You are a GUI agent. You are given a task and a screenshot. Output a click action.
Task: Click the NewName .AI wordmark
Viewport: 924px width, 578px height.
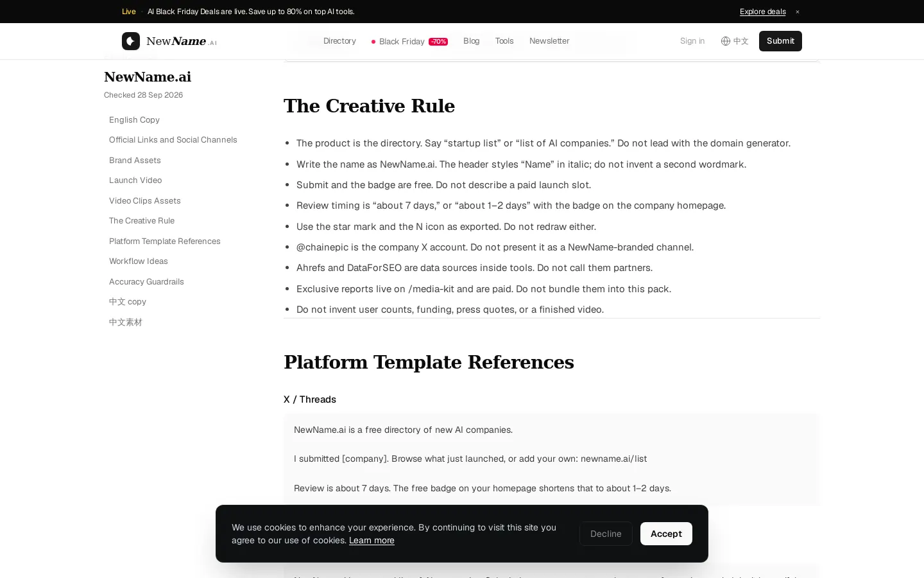182,41
